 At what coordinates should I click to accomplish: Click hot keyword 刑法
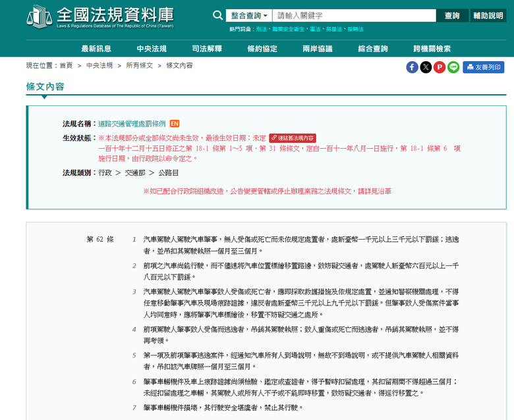coord(261,29)
